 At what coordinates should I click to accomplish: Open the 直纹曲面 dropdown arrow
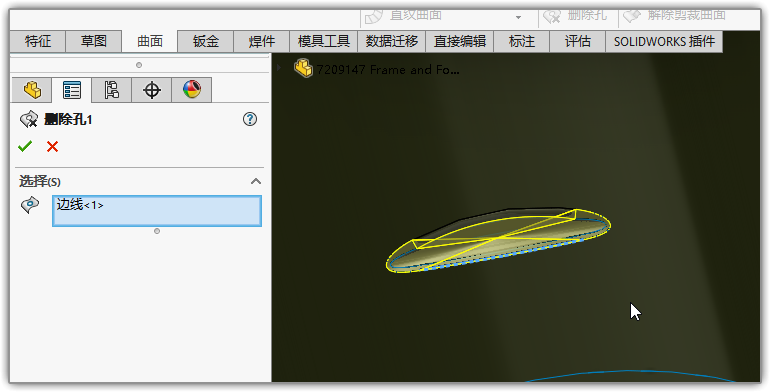[x=518, y=17]
